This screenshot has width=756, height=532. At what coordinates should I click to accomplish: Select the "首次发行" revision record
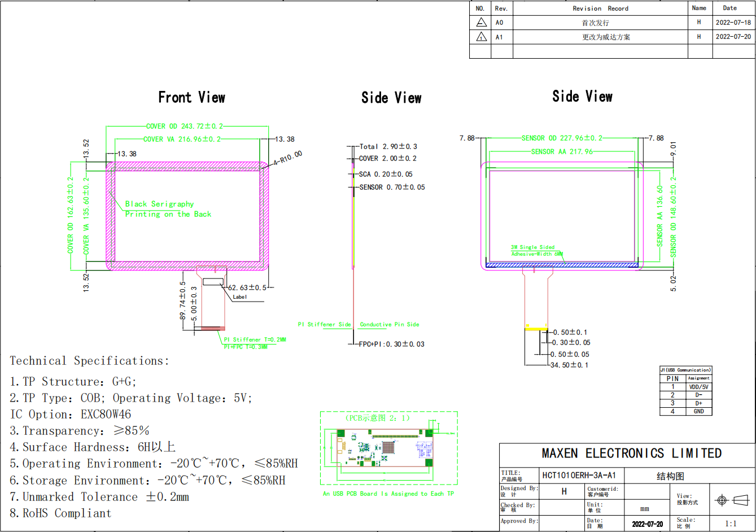(x=596, y=23)
